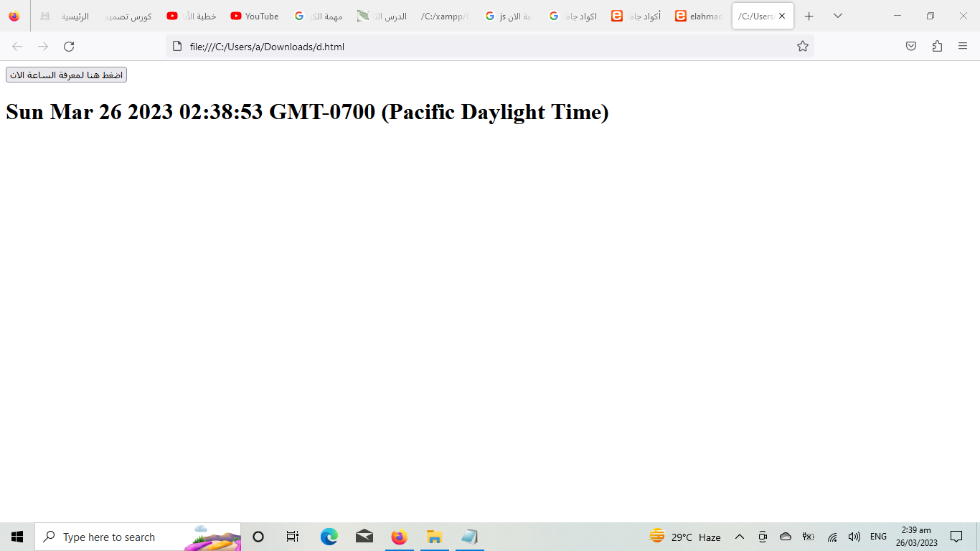Image resolution: width=980 pixels, height=551 pixels.
Task: Open a new tab with plus icon
Action: [809, 16]
